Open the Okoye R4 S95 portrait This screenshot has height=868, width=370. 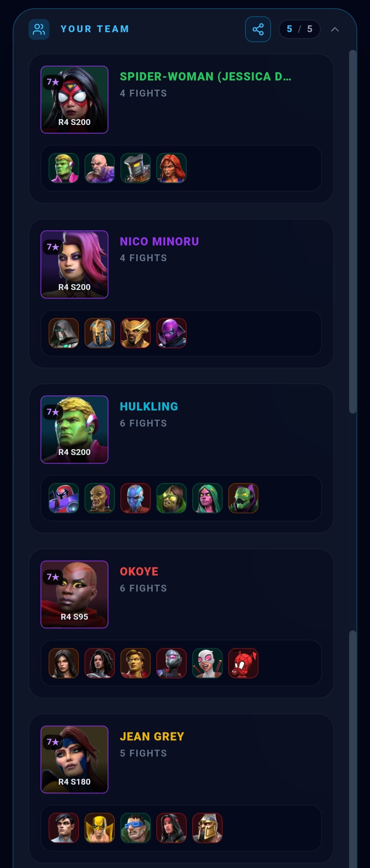74,595
